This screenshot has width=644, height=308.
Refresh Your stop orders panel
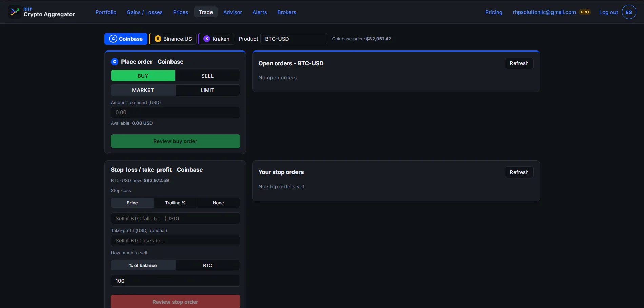coord(519,172)
